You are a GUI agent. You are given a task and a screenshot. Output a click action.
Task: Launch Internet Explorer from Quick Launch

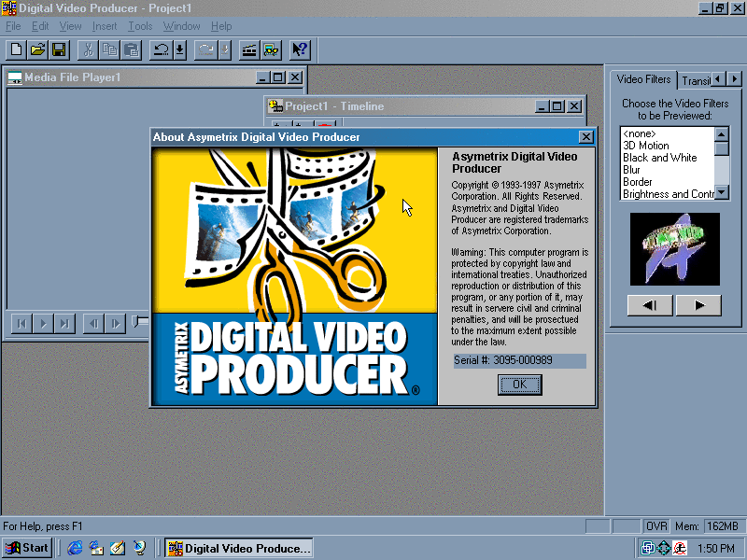coord(75,548)
